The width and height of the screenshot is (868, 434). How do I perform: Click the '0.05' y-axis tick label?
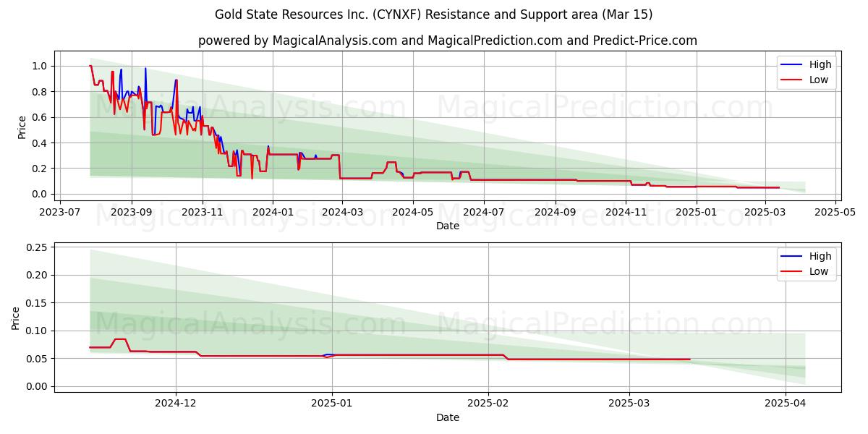(38, 359)
